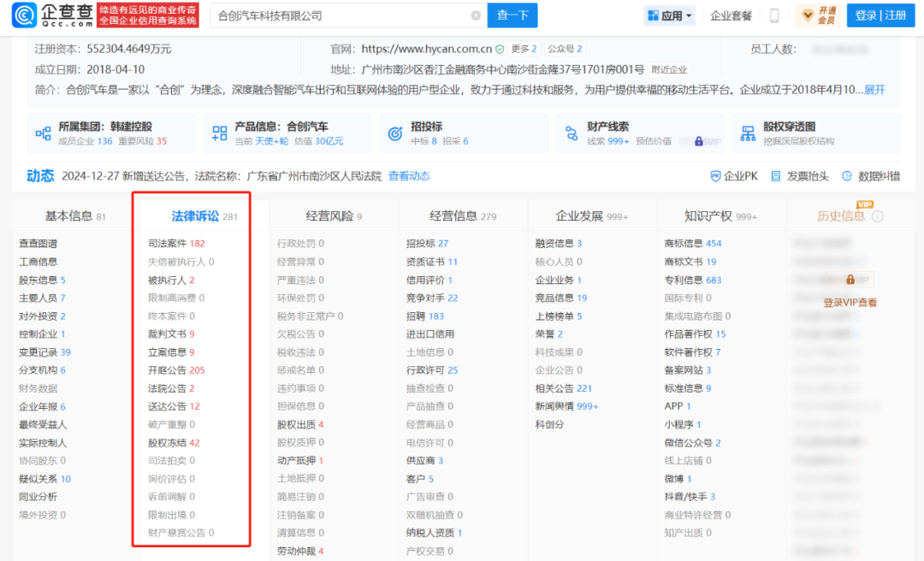Click the 发票抬头 invoice icon
This screenshot has width=924, height=561.
coord(776,176)
